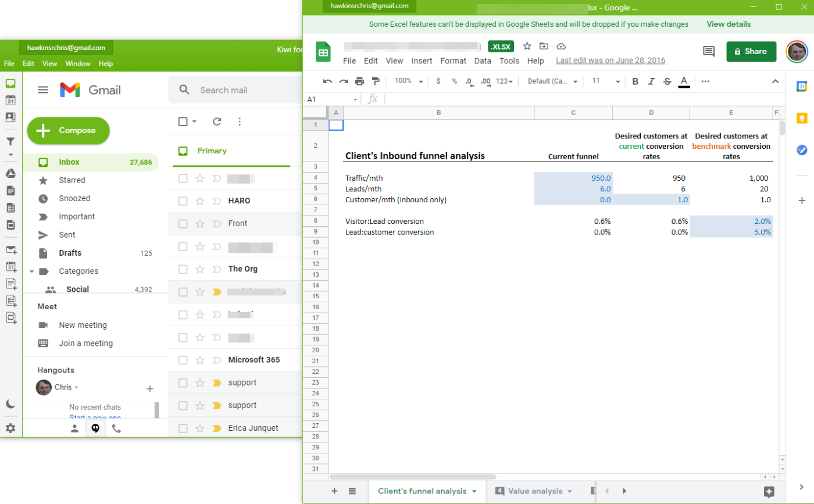The image size is (814, 504).
Task: Select the Front email checkbox
Action: click(x=183, y=224)
